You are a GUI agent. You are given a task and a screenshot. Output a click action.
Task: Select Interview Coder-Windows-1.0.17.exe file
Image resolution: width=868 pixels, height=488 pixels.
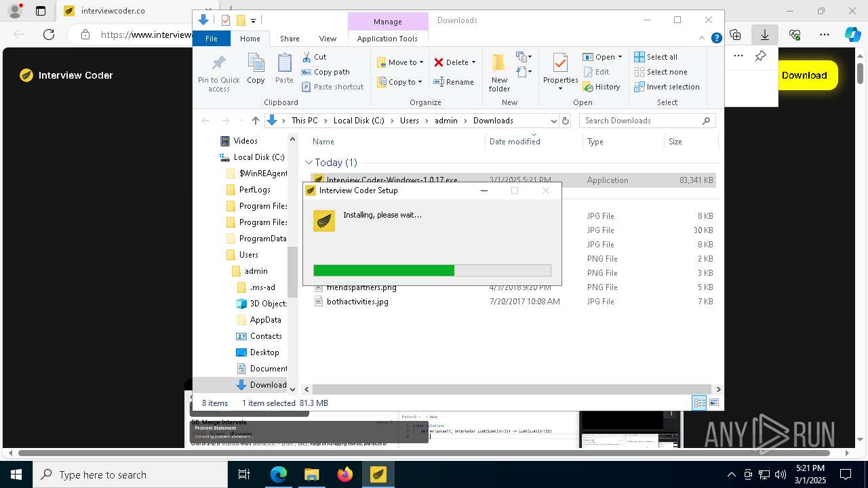point(513,180)
